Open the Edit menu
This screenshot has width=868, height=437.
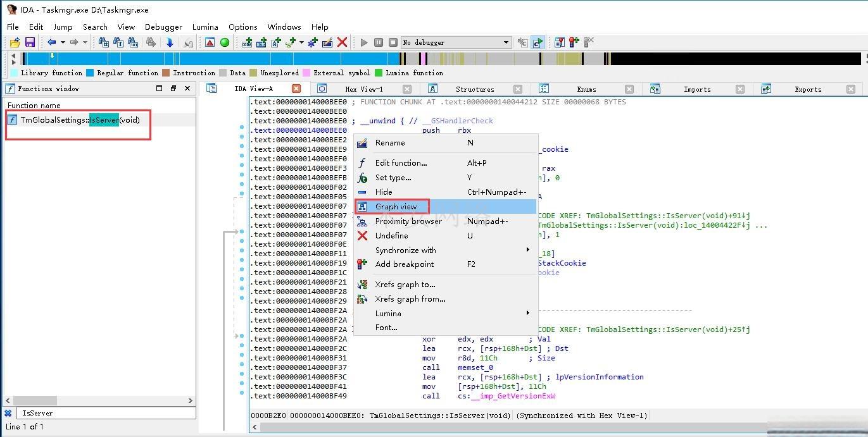tap(36, 27)
